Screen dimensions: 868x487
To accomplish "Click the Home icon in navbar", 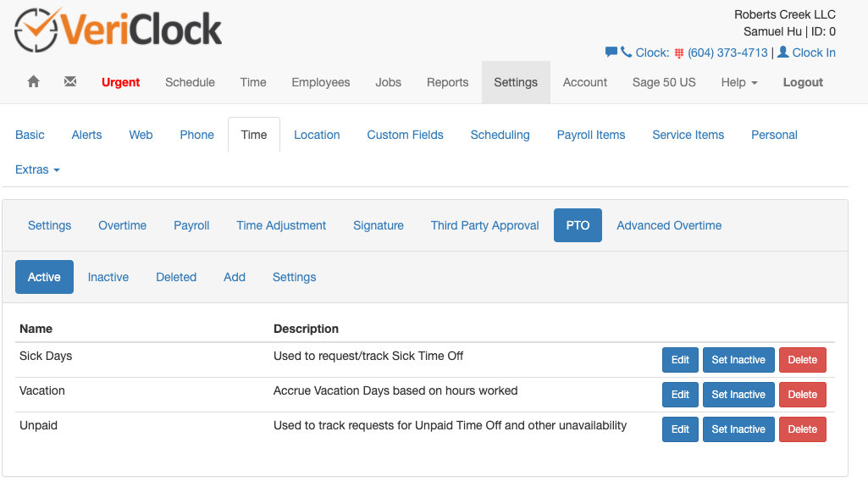I will pos(34,82).
